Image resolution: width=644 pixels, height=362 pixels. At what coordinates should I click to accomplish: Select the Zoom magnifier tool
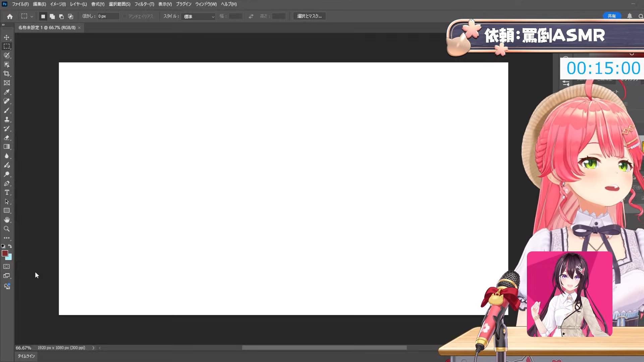tap(7, 229)
